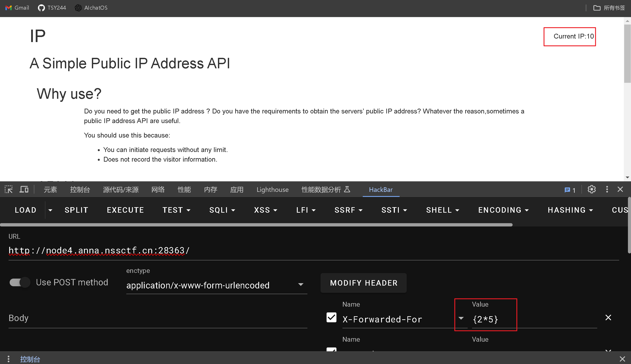The image size is (631, 364).
Task: Uncheck the X-Forwarded-For header checkbox
Action: (x=331, y=318)
